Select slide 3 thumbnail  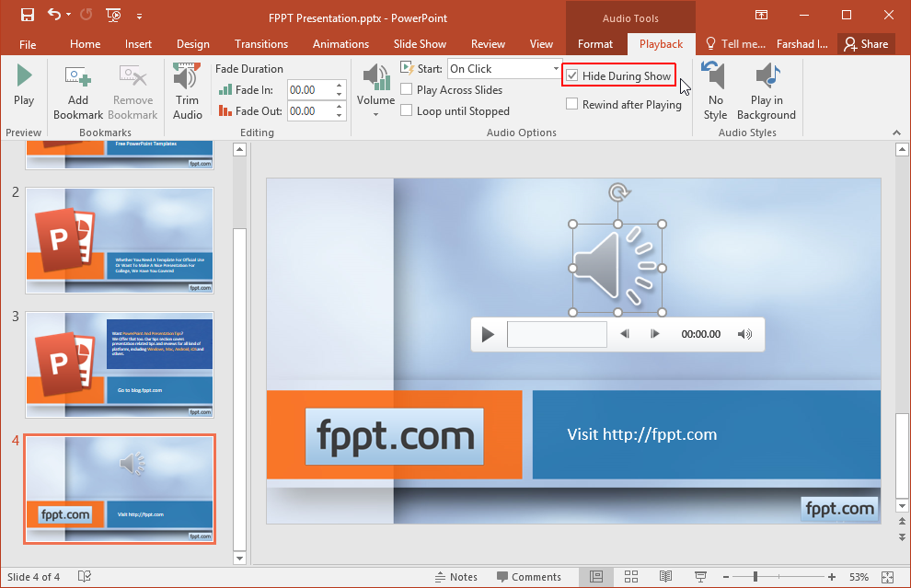(120, 365)
